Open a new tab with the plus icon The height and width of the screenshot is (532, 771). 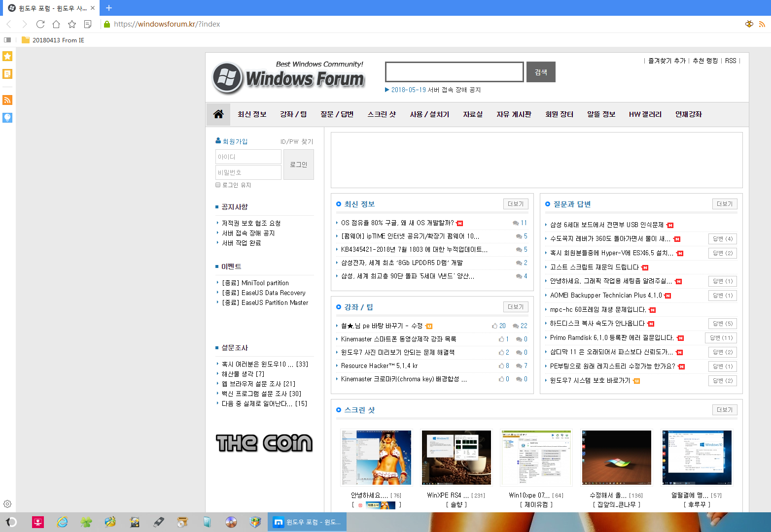pos(109,8)
